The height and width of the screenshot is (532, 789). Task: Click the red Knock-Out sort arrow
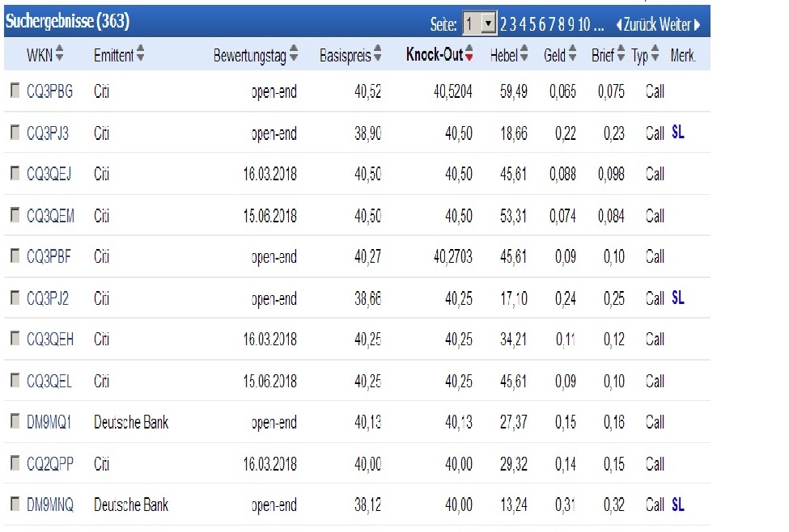point(469,56)
